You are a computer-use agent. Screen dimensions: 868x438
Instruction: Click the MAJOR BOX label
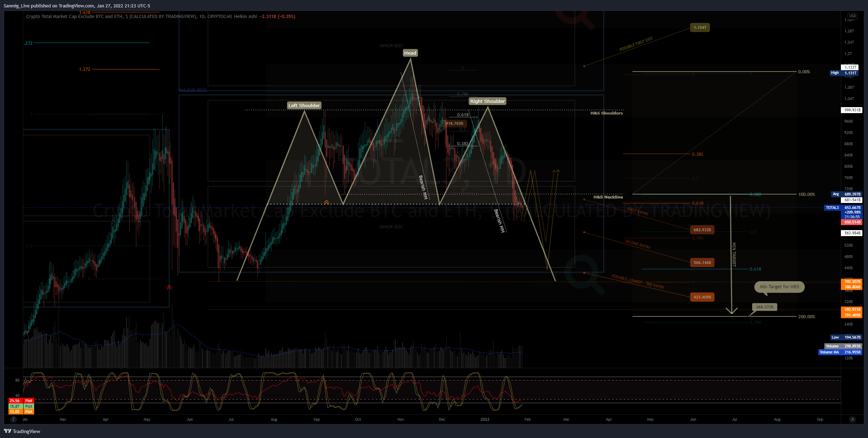[x=193, y=90]
